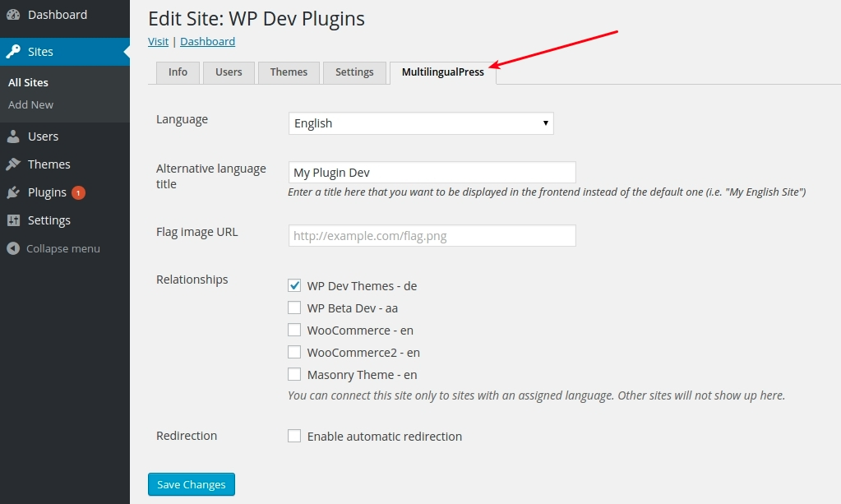Click the Settings sliders icon in sidebar
This screenshot has height=504, width=841.
point(13,220)
